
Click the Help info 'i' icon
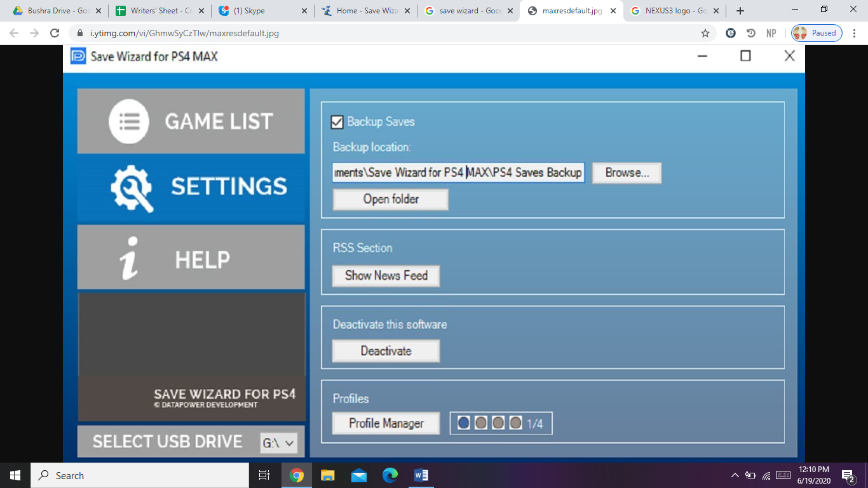pyautogui.click(x=130, y=258)
